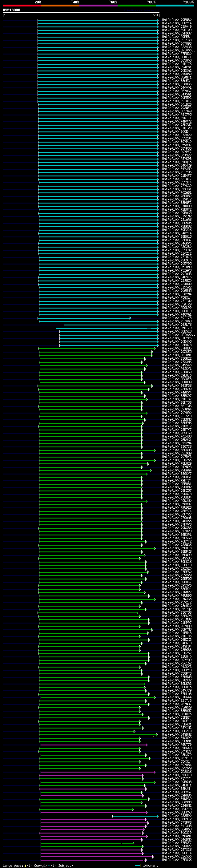197x868 pixels.
Task: Select hit label UniRef100_Q39049
Action: [177, 26]
